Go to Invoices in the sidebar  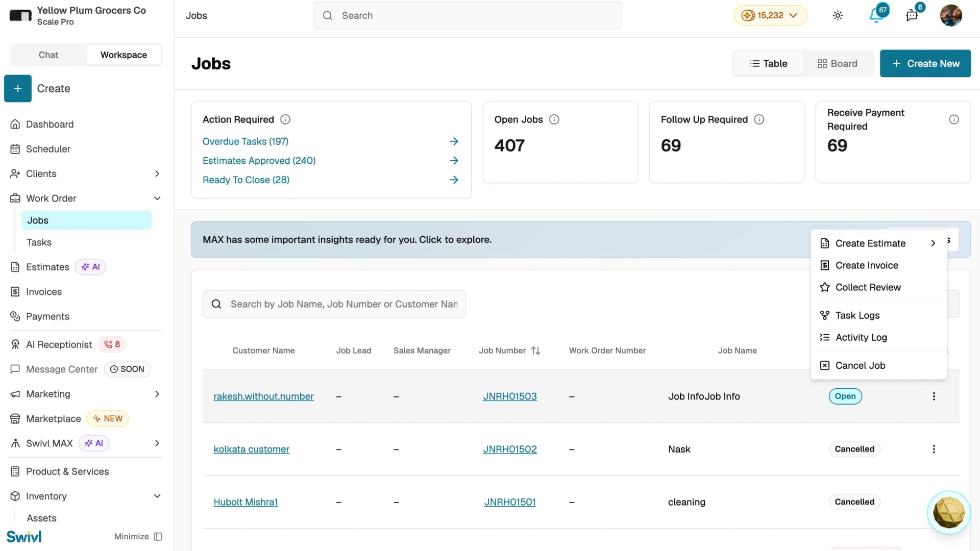pos(43,292)
